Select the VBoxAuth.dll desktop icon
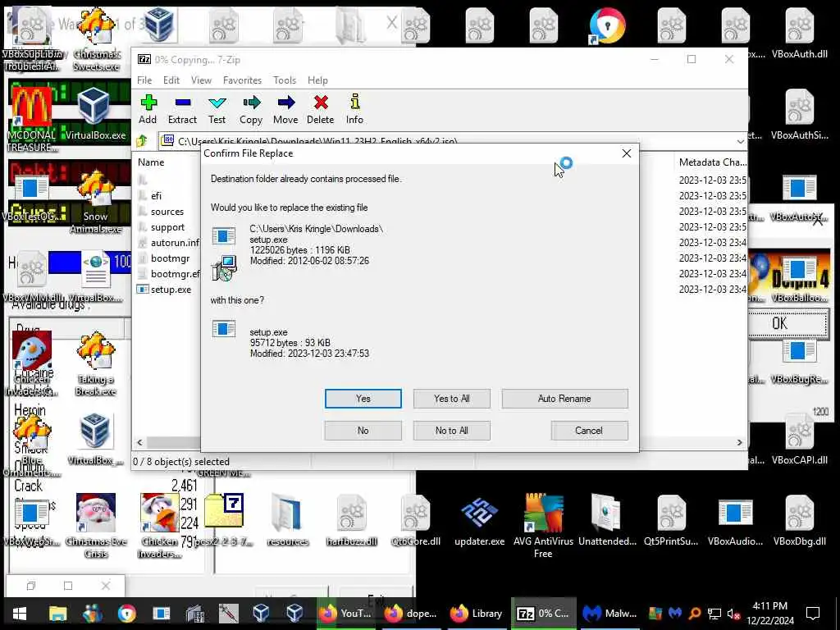This screenshot has height=630, width=840. 799,33
